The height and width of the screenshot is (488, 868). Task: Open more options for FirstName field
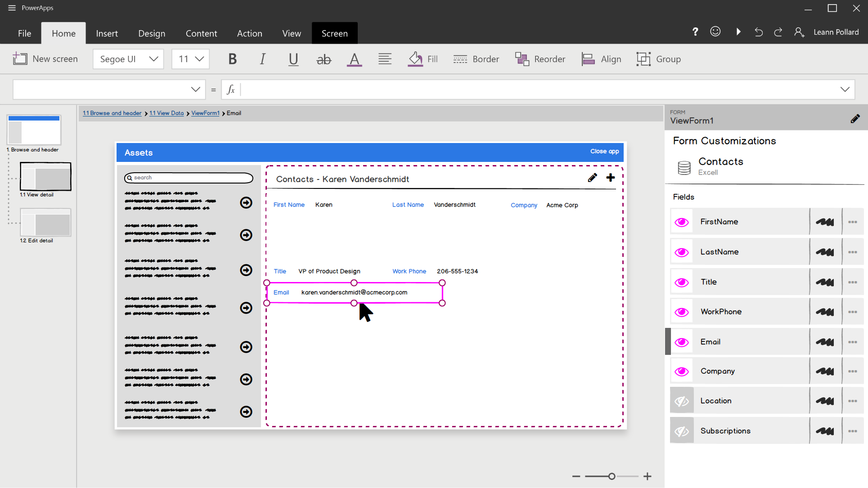pos(852,222)
